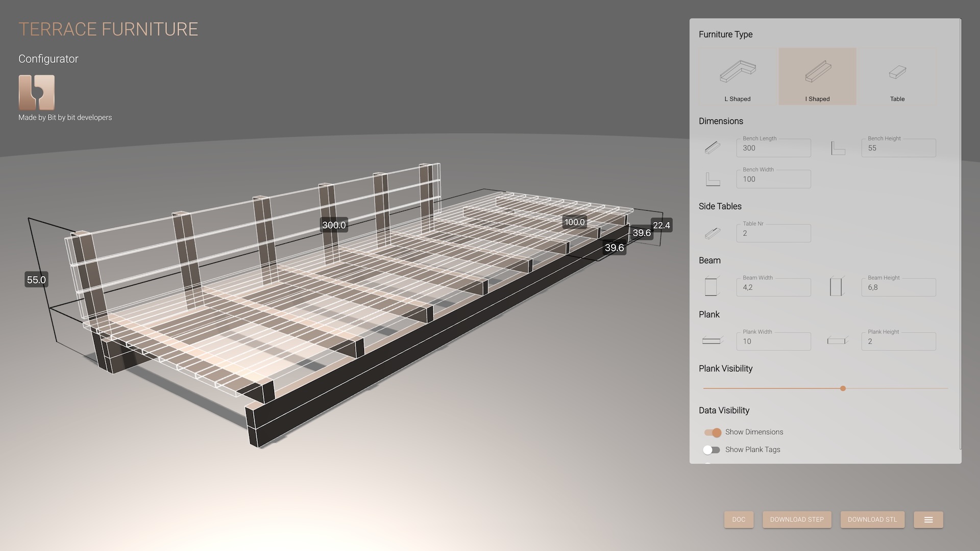This screenshot has width=980, height=551.
Task: Click the Bench Length icon
Action: (x=713, y=148)
